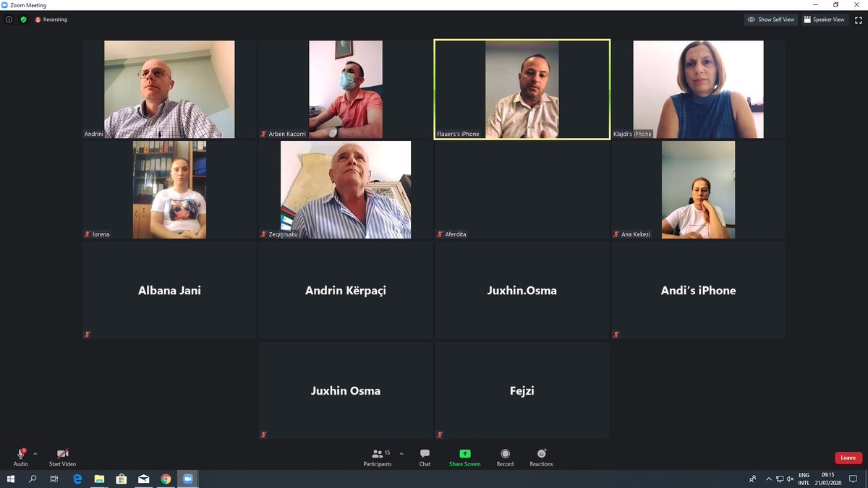Open Windows notification center
868x488 pixels.
tap(853, 479)
